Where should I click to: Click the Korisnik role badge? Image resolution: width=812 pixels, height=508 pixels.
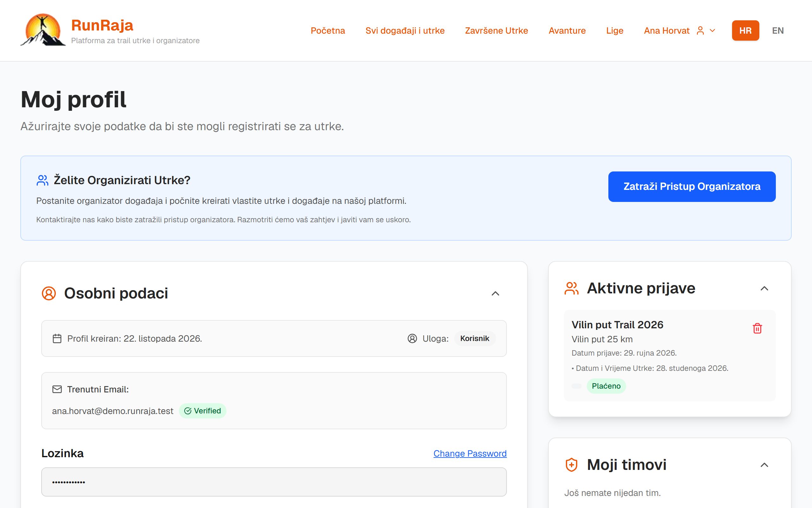pos(475,338)
